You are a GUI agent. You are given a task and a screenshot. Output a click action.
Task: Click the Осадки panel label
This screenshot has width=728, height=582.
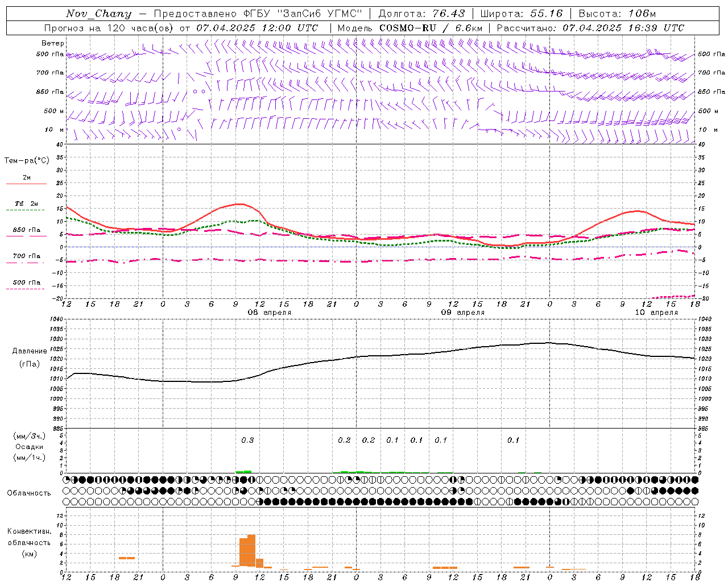pyautogui.click(x=30, y=447)
